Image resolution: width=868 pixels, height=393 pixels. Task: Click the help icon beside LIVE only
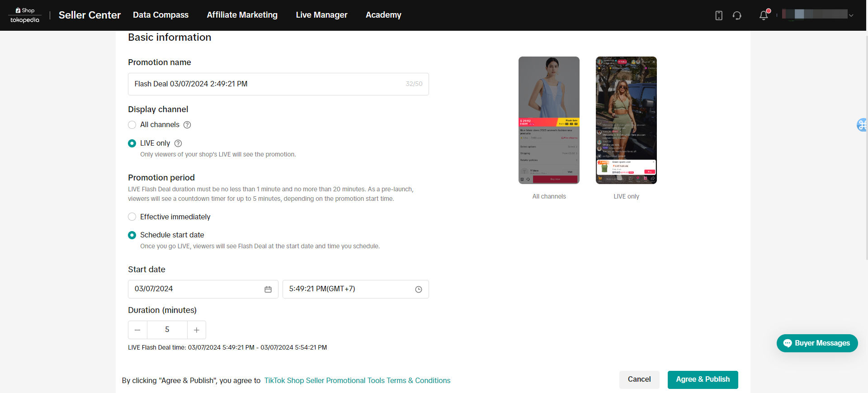click(178, 143)
